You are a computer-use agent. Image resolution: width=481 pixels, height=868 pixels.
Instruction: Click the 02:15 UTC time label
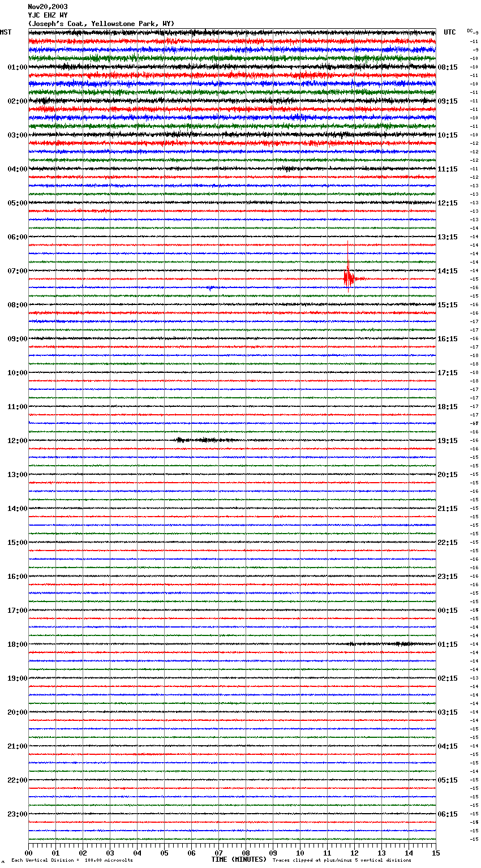(x=448, y=678)
